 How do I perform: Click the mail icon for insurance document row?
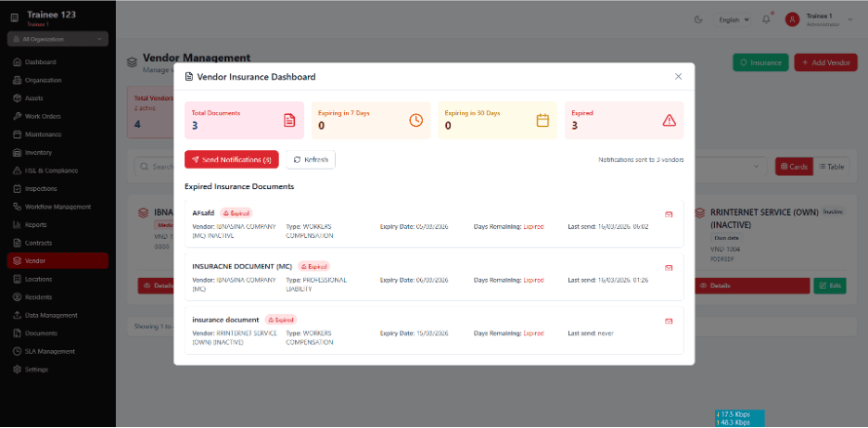pyautogui.click(x=669, y=321)
